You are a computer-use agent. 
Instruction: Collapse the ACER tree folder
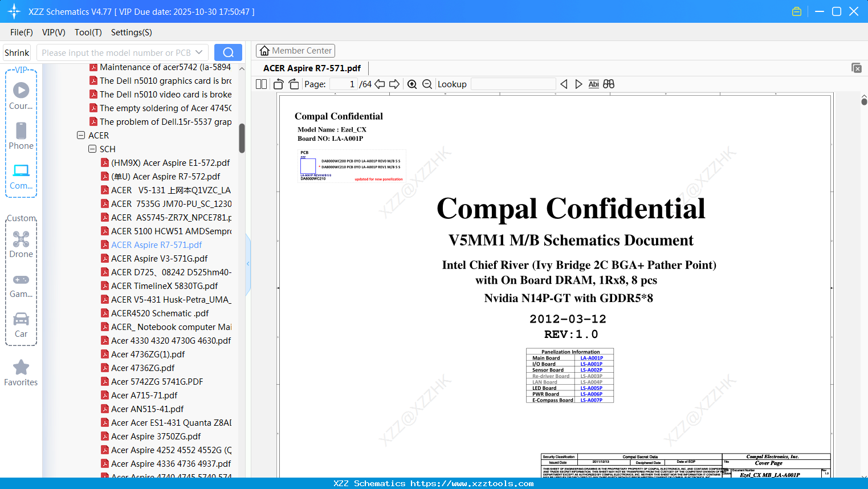[81, 136]
